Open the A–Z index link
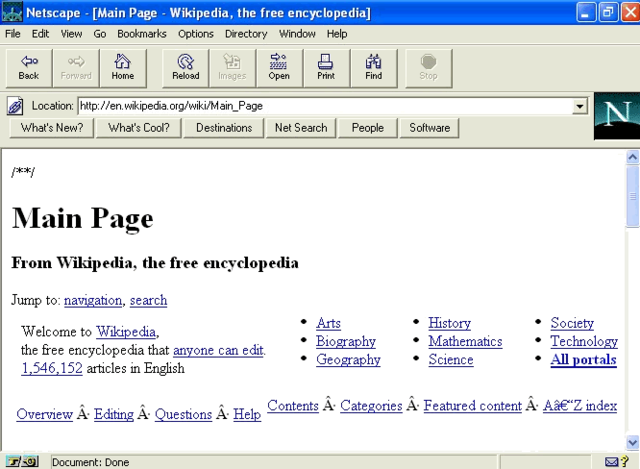 tap(580, 406)
